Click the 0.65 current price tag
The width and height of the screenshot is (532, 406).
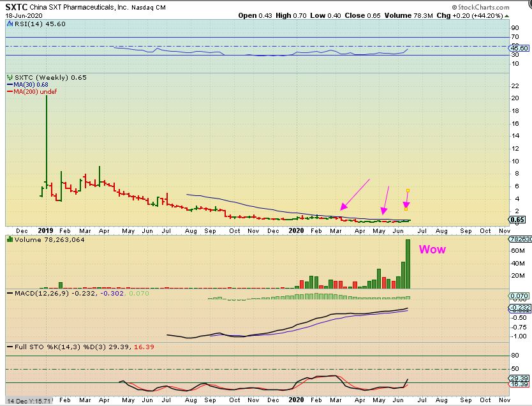tap(519, 220)
